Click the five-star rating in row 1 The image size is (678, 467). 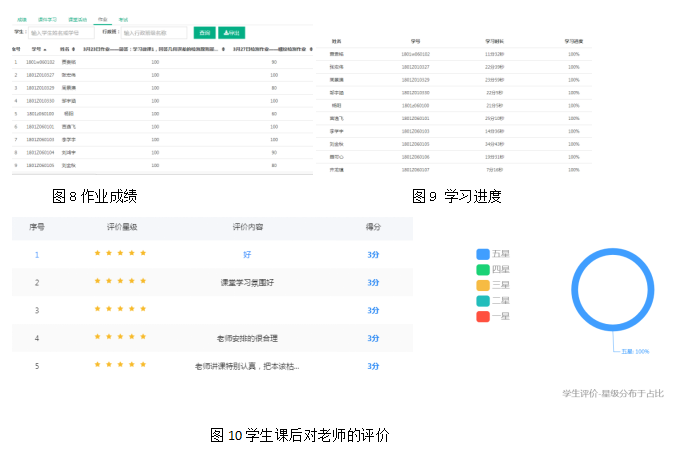pyautogui.click(x=120, y=254)
